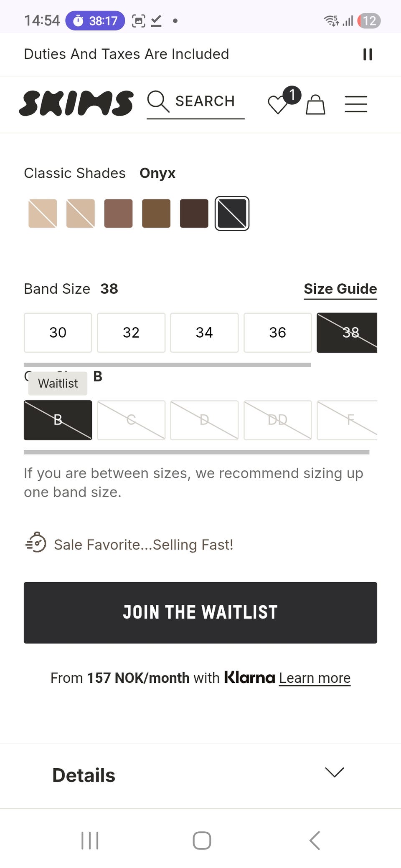
Task: Open Klarna Learn more link
Action: click(315, 678)
